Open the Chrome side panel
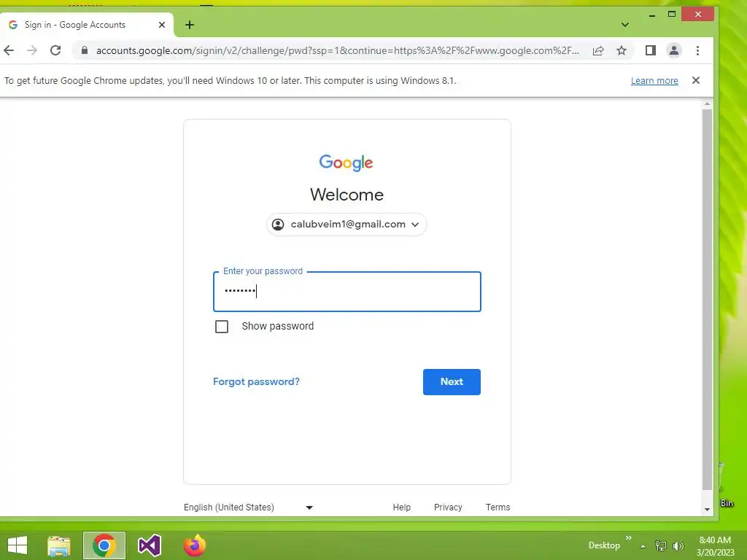The height and width of the screenshot is (560, 747). click(650, 50)
